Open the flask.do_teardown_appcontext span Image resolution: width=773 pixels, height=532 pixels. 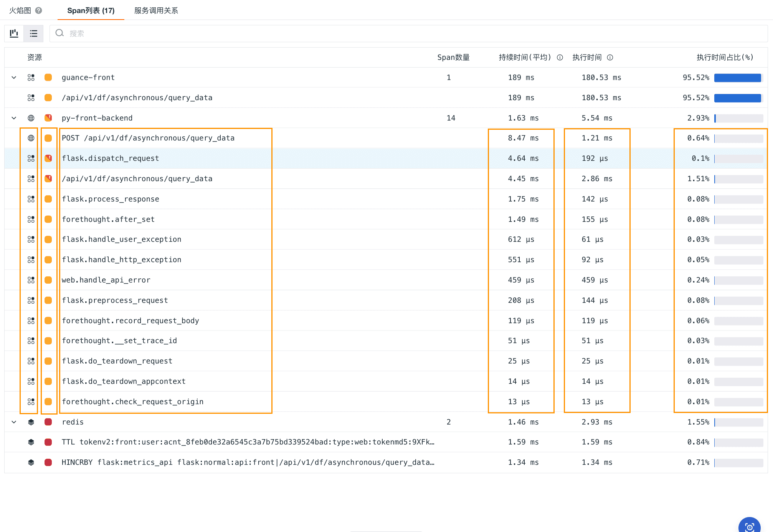(x=124, y=382)
